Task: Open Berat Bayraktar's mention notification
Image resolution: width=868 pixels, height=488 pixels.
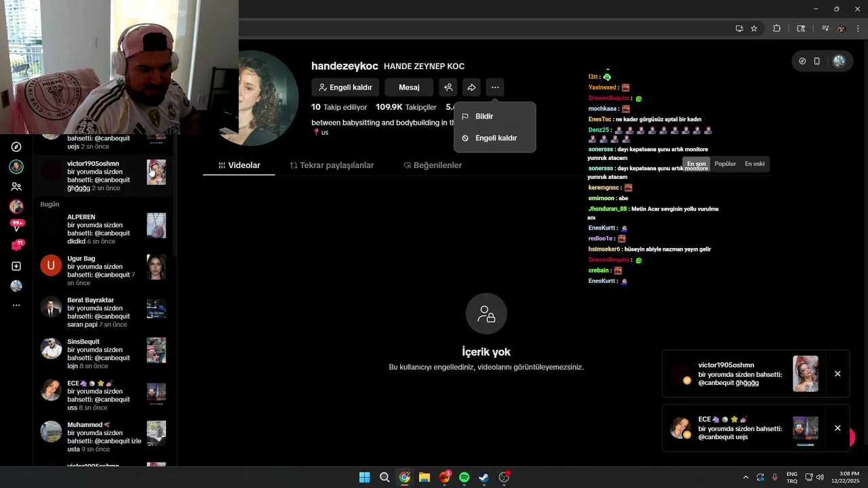Action: point(103,312)
